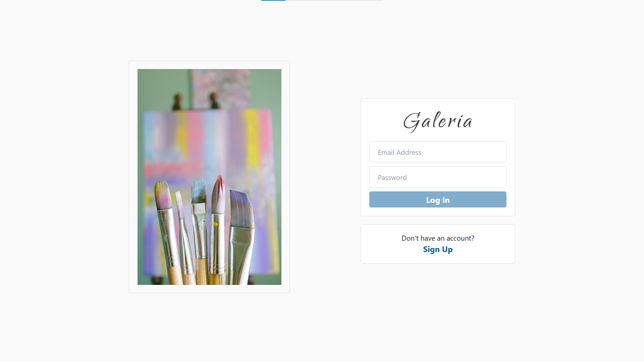Focus the Password input field
Image resolution: width=644 pixels, height=362 pixels.
pos(438,177)
